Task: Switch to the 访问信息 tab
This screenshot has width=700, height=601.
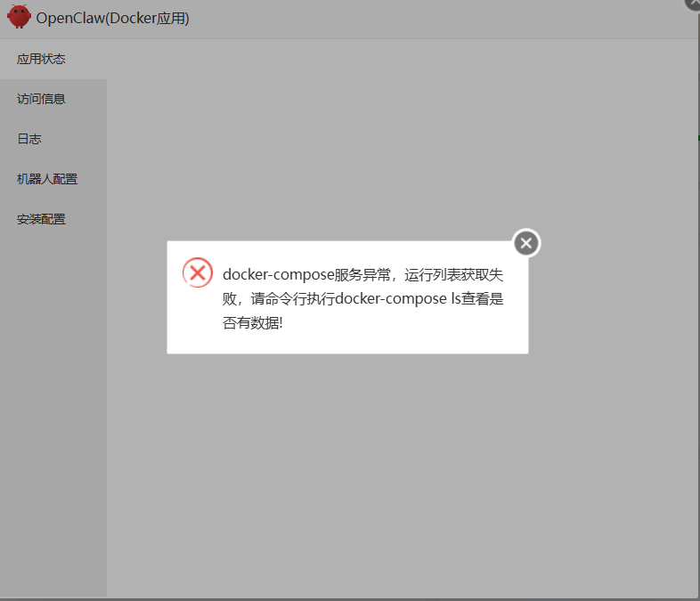Action: 53,99
